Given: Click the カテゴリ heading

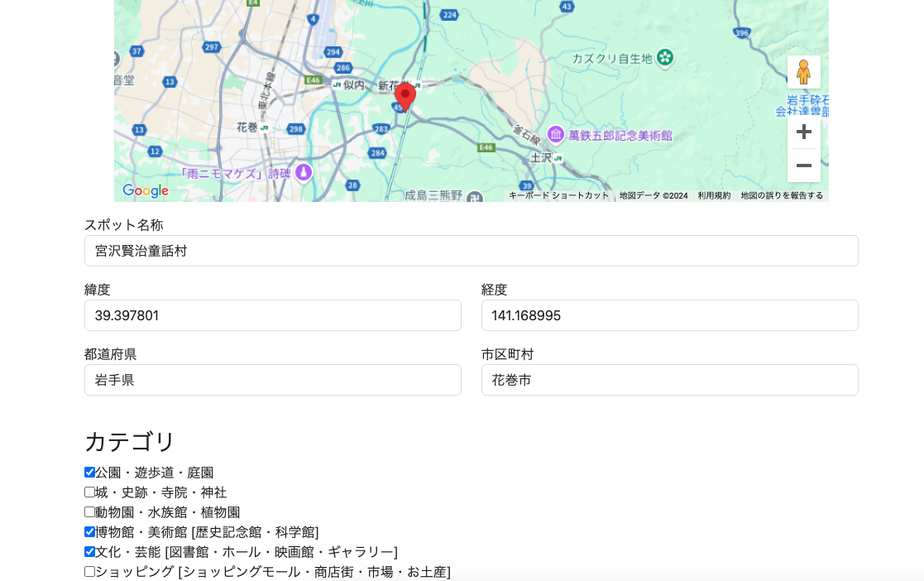Looking at the screenshot, I should [130, 441].
